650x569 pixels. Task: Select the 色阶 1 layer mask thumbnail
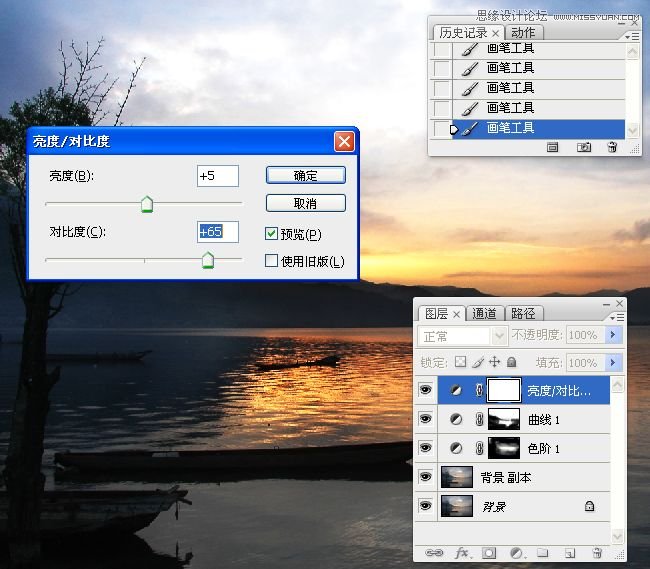504,448
